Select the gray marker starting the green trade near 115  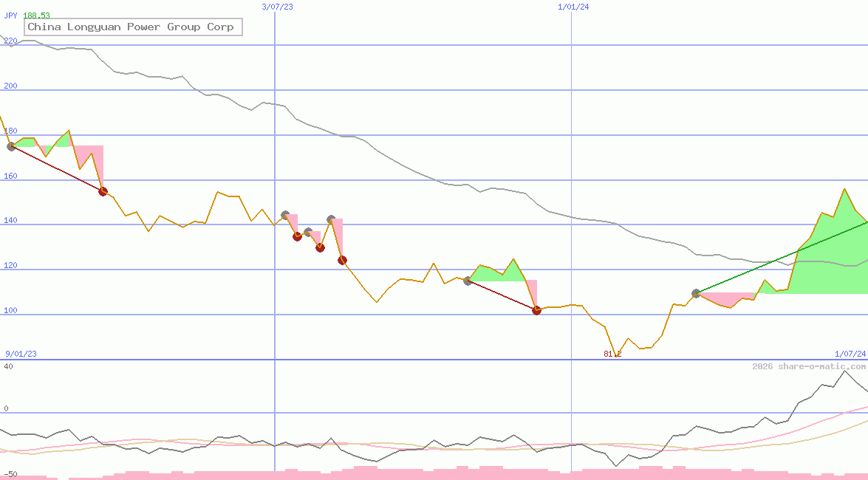pos(468,280)
